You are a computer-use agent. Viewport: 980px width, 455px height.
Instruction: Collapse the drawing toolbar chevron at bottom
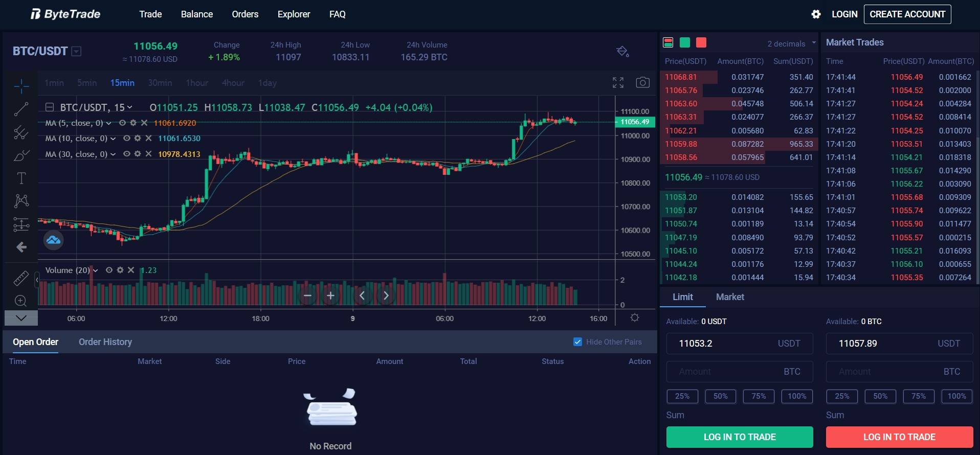(x=21, y=318)
